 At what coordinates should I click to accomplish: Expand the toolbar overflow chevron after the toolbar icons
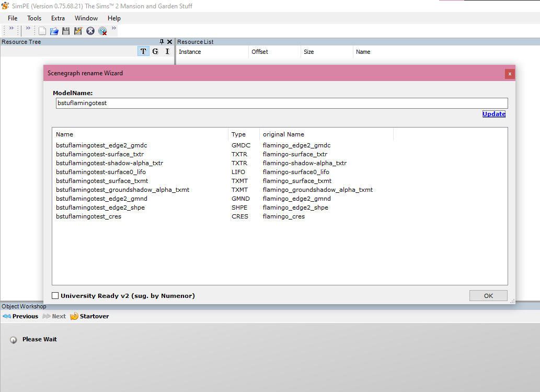(114, 29)
